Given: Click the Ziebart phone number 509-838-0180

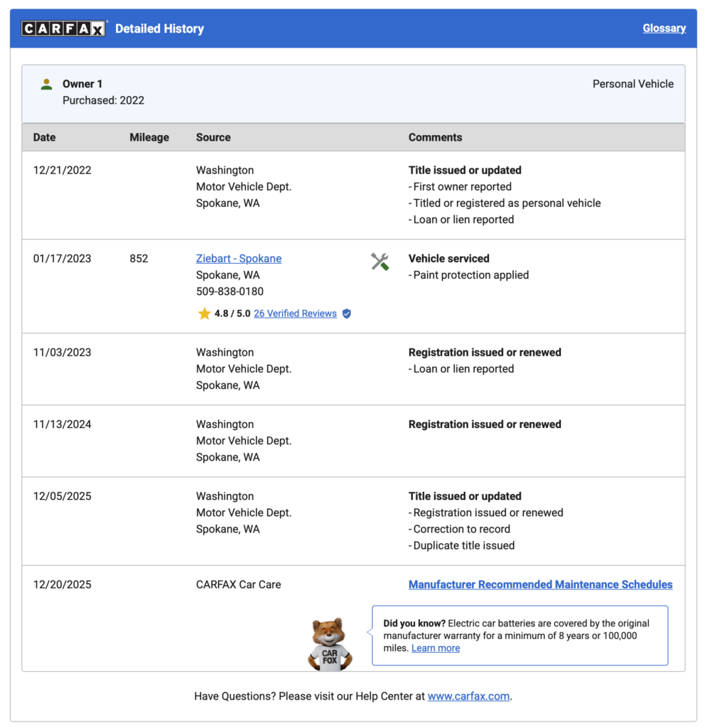Looking at the screenshot, I should (x=230, y=291).
